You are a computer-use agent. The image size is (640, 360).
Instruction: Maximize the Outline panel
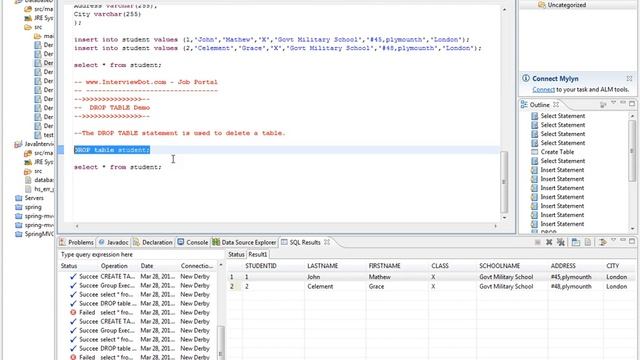pyautogui.click(x=632, y=104)
